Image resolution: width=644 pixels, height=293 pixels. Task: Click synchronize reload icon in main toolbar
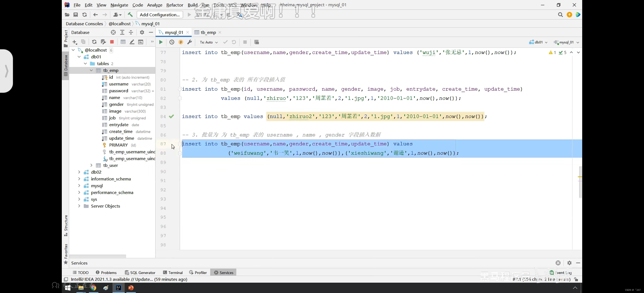click(x=85, y=14)
